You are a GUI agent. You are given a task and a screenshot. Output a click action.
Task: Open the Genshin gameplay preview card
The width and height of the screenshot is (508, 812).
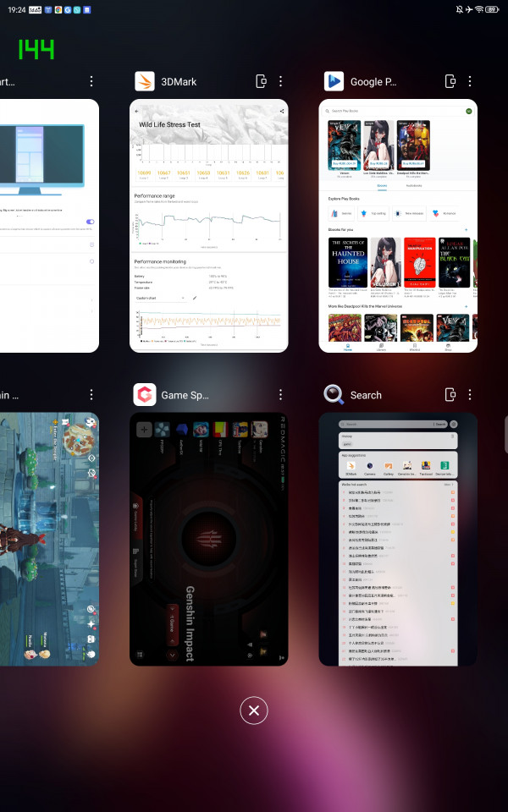click(49, 539)
